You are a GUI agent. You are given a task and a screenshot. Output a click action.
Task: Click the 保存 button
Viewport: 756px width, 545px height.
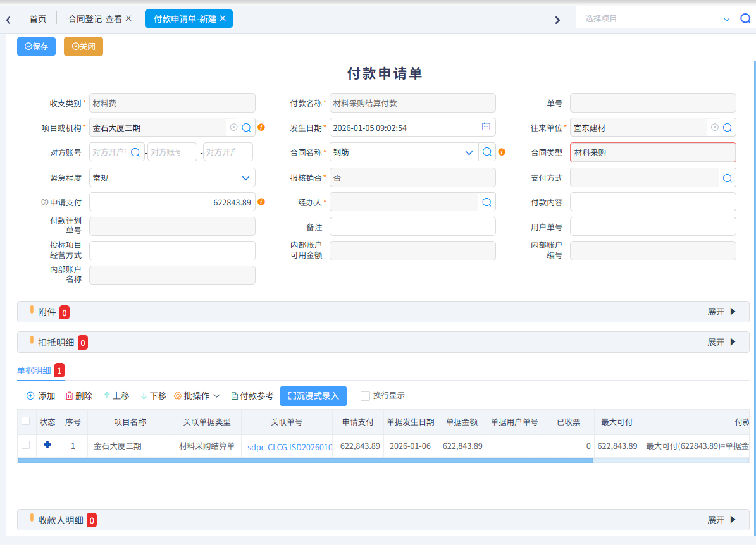pos(36,47)
